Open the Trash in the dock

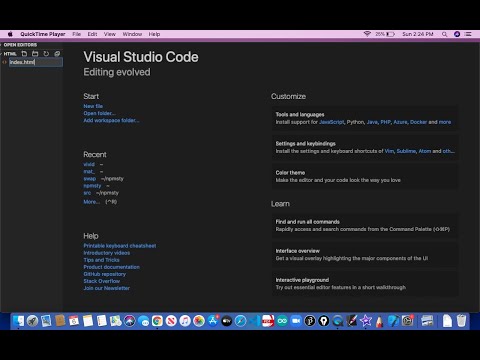pos(461,321)
